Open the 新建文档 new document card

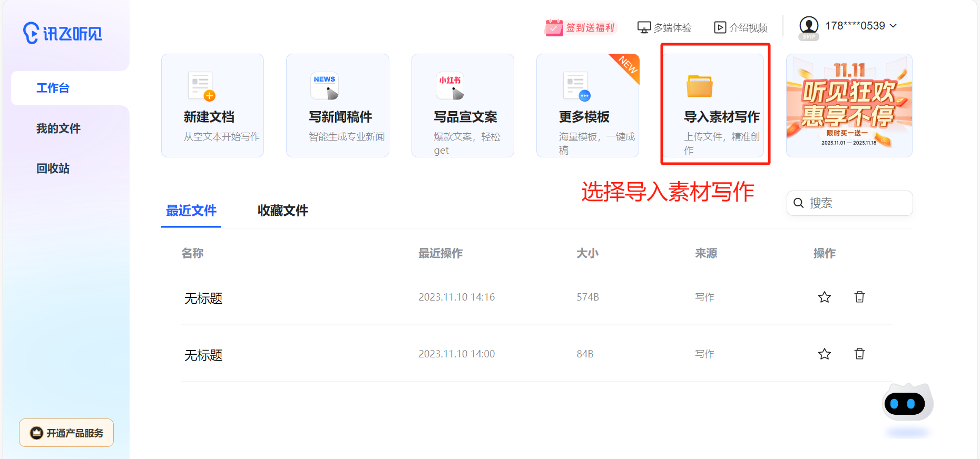(212, 105)
